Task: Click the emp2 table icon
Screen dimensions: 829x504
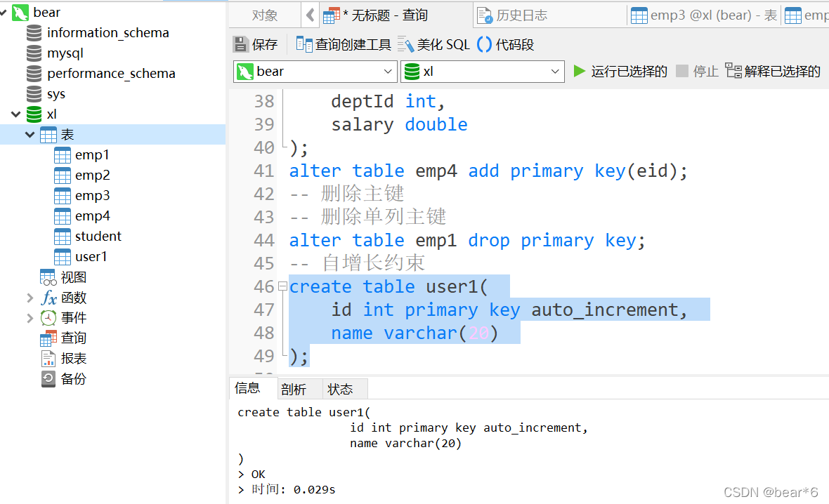Action: click(63, 175)
